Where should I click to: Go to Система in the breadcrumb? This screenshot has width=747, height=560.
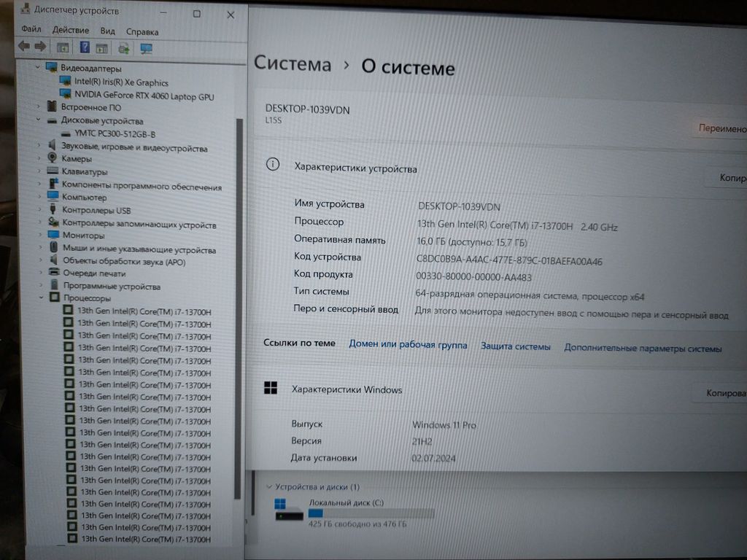293,64
